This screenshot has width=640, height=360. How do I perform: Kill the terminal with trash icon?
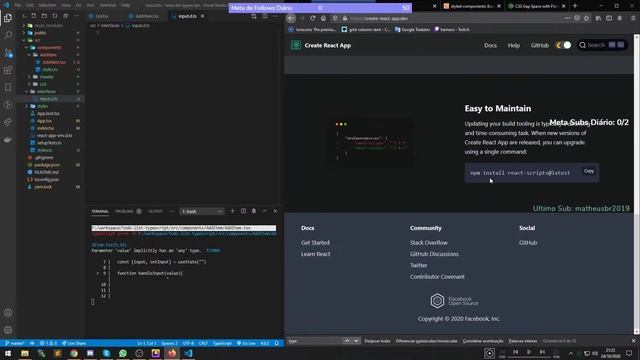coord(254,211)
